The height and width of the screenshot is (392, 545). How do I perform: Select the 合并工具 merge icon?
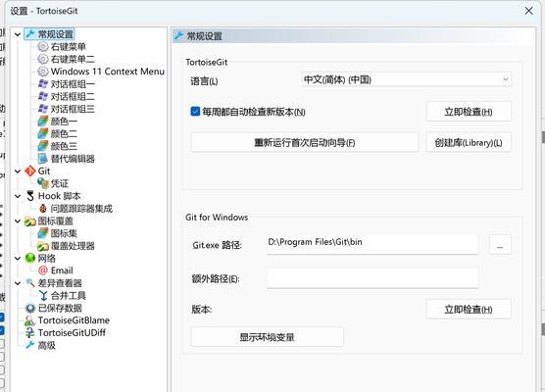43,295
